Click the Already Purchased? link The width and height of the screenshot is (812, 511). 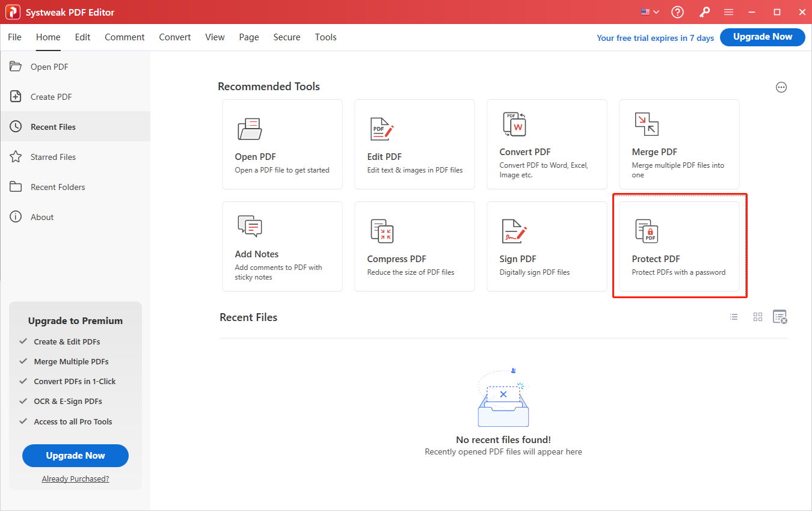click(x=76, y=479)
